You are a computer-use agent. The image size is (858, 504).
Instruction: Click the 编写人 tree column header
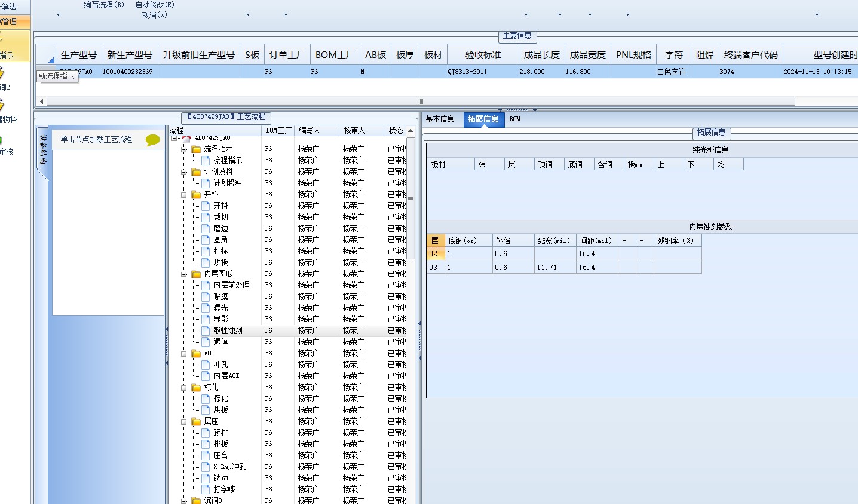pyautogui.click(x=317, y=130)
